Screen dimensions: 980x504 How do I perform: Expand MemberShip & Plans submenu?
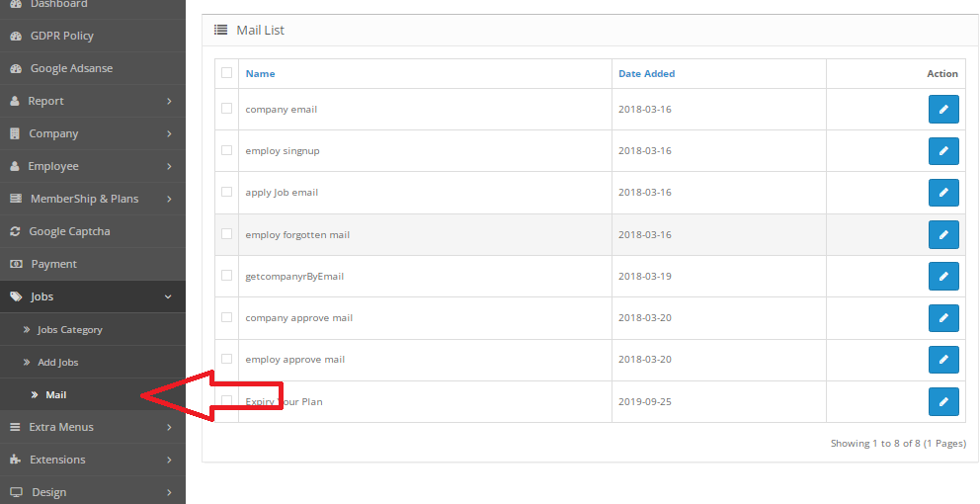92,199
